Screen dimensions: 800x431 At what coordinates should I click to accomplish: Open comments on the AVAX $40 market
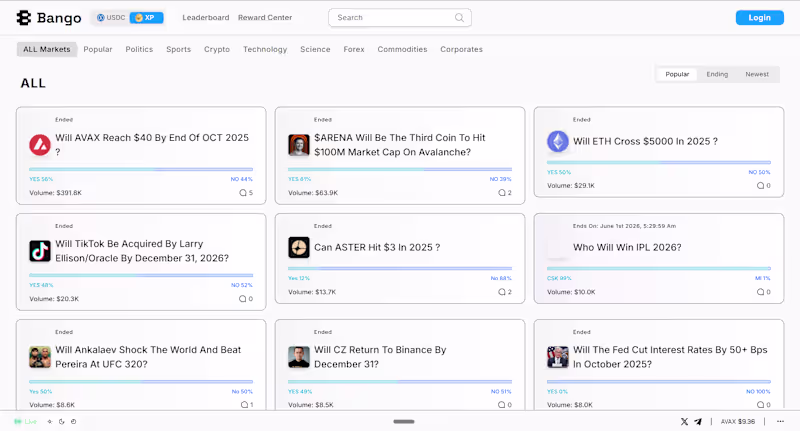coord(246,193)
